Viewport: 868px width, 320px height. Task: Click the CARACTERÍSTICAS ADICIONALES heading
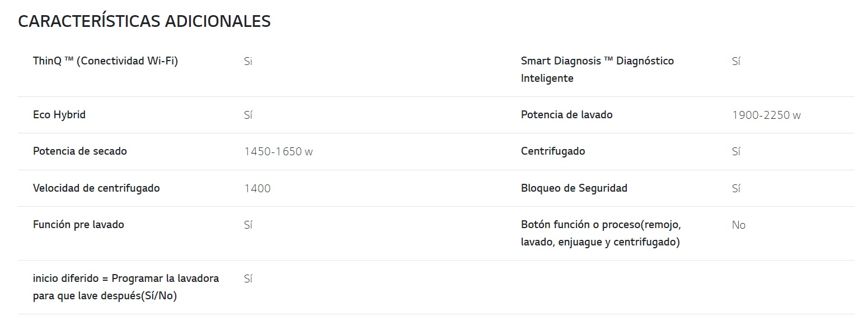click(x=144, y=21)
